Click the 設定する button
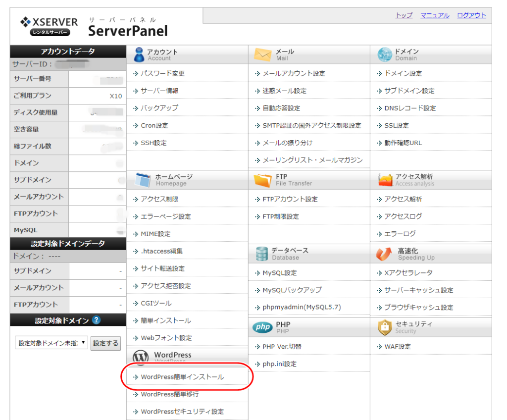The width and height of the screenshot is (507, 420). [x=105, y=343]
